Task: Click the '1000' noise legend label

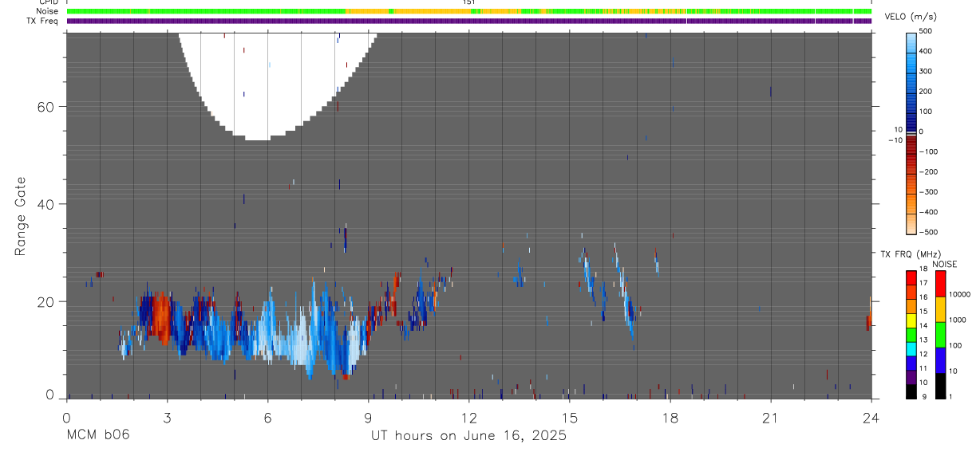Action: tap(957, 320)
